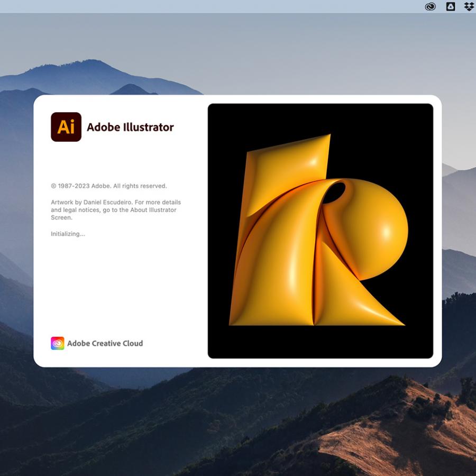Viewport: 476px width, 476px height.
Task: Click the copyright 1987-2023 Adobe notice
Action: (x=108, y=186)
